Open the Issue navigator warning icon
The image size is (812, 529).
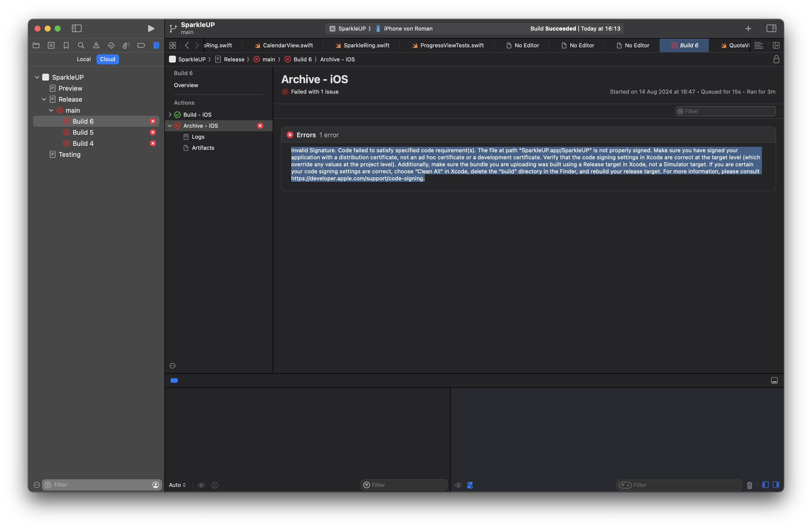pos(96,45)
